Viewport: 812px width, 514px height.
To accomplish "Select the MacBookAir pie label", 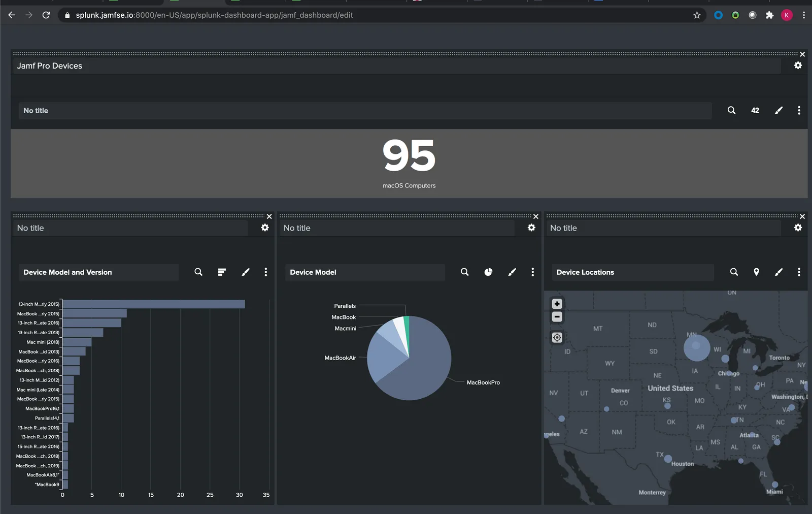I will [x=340, y=358].
